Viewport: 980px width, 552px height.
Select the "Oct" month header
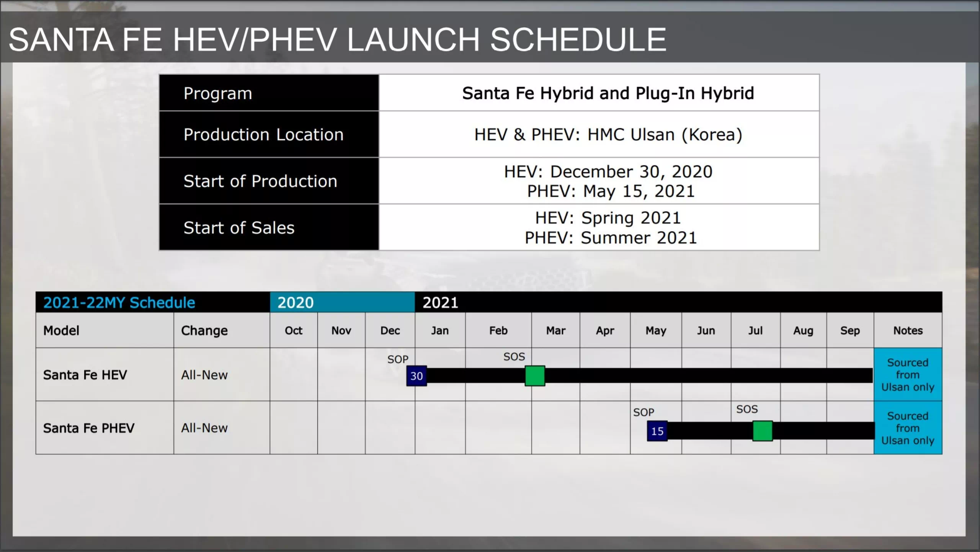coord(294,330)
